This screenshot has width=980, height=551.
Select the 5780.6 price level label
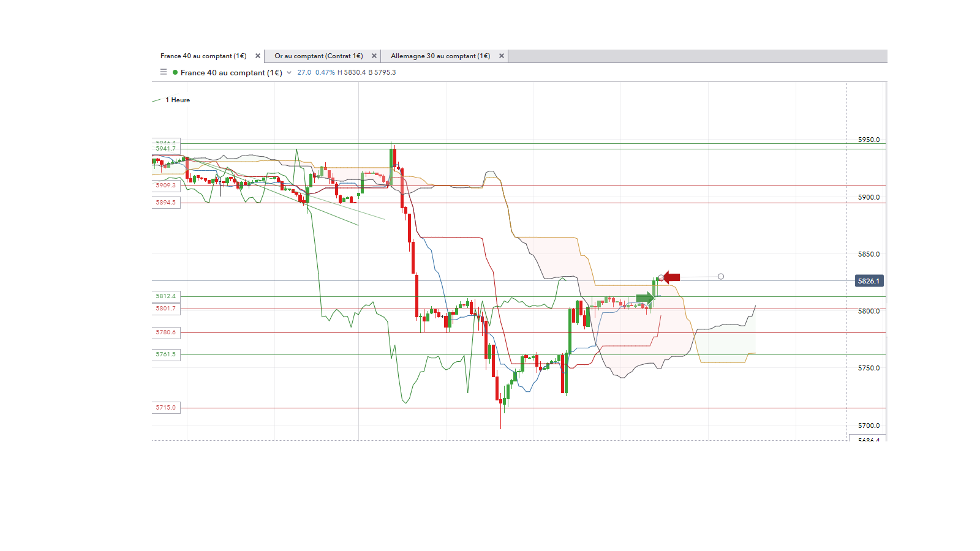[166, 332]
